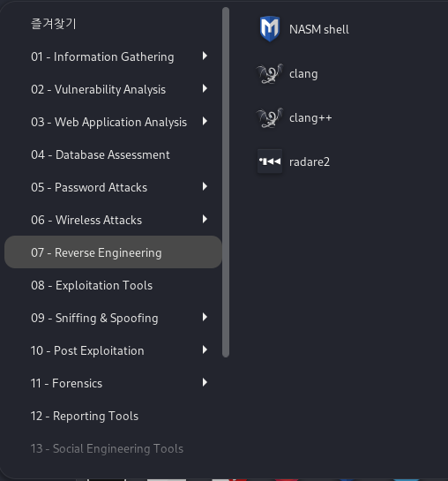Expand the Forensics submenu arrow
The width and height of the screenshot is (448, 481).
[x=205, y=382]
